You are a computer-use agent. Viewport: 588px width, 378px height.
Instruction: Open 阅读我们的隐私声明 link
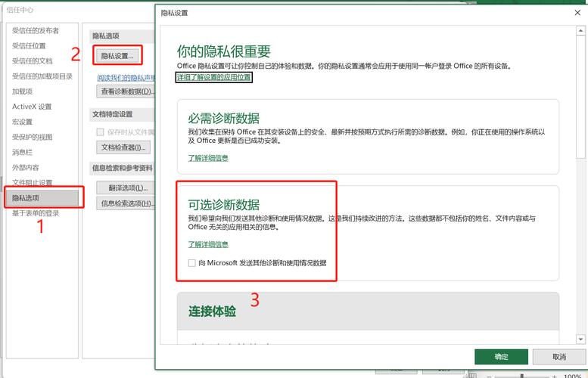point(126,78)
